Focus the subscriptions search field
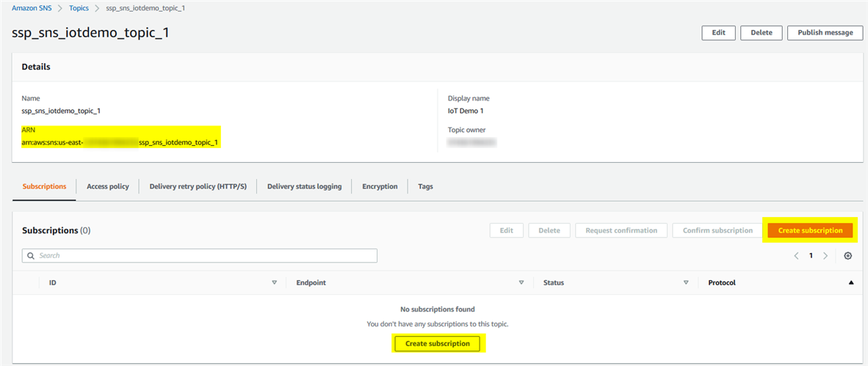The image size is (868, 366). [206, 256]
